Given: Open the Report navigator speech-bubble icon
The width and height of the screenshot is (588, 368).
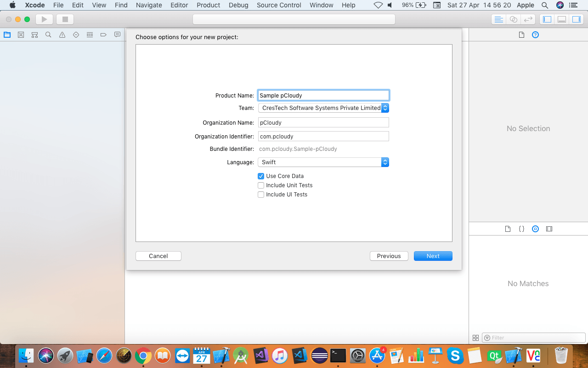Looking at the screenshot, I should coord(117,34).
